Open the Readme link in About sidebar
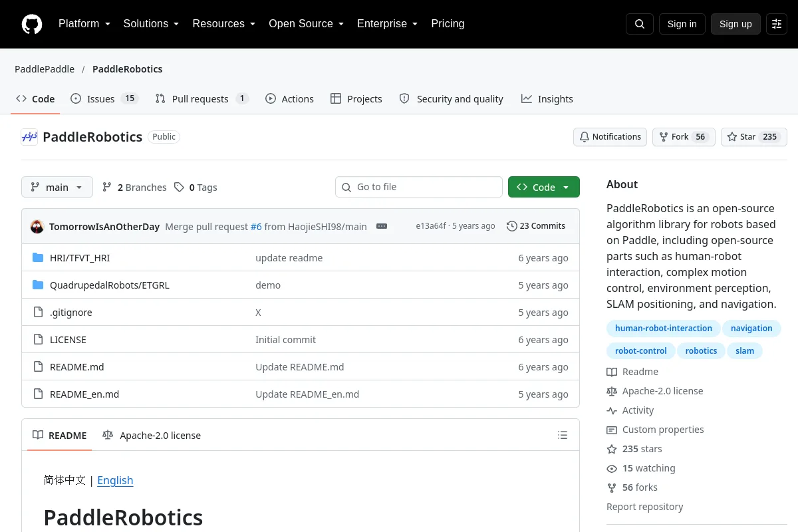Image resolution: width=798 pixels, height=532 pixels. tap(632, 372)
